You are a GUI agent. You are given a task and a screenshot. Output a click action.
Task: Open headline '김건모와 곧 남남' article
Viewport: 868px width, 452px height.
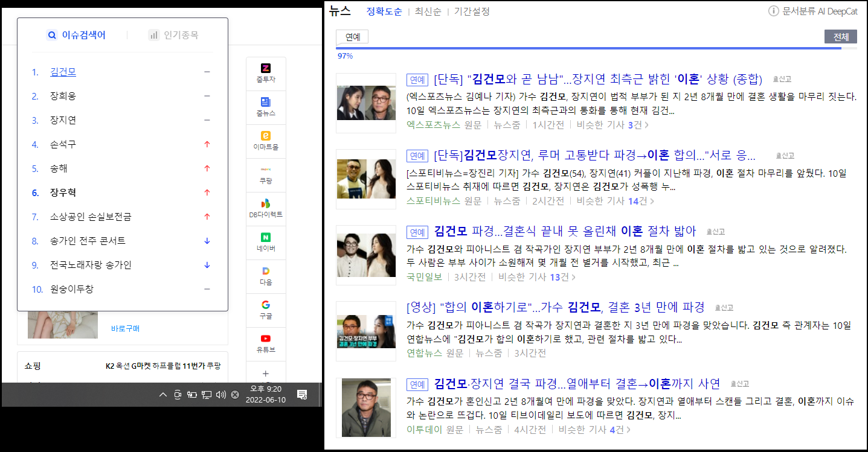[598, 79]
